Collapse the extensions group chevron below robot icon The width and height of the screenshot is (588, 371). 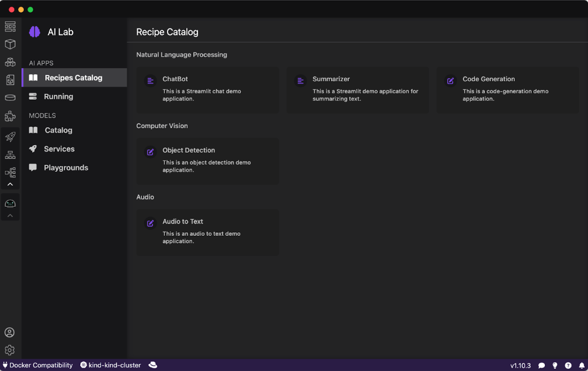coord(10,216)
